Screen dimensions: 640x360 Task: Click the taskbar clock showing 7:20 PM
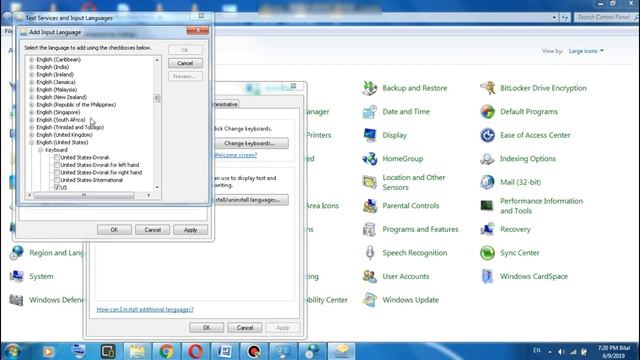pyautogui.click(x=613, y=351)
